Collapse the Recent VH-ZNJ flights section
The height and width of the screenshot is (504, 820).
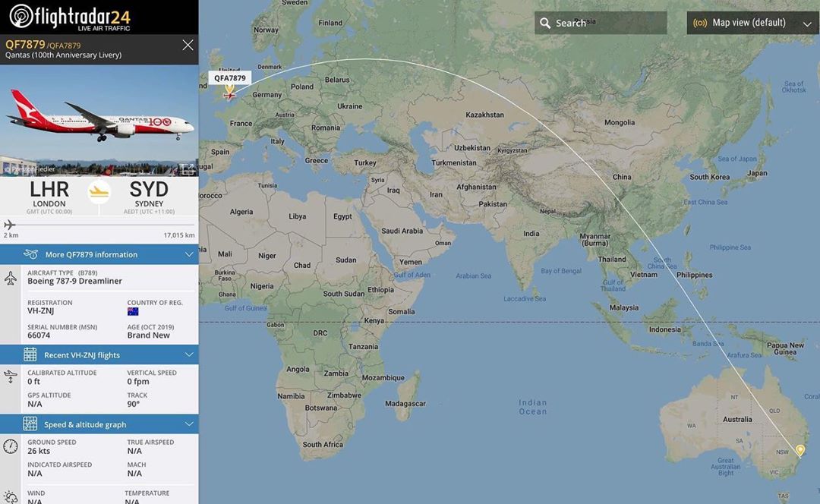coord(189,354)
